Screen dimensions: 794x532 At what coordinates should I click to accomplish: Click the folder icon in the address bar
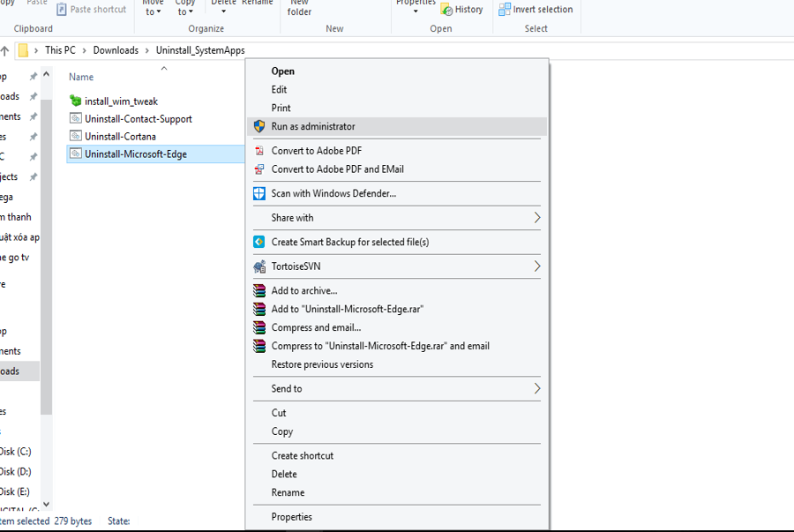pos(23,50)
